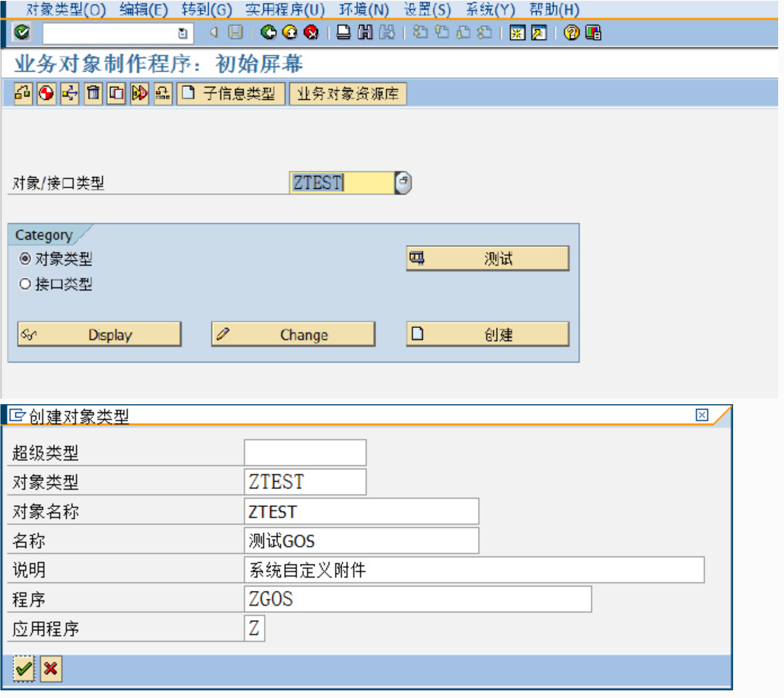Click the Save disk icon
784x698 pixels.
[x=235, y=32]
